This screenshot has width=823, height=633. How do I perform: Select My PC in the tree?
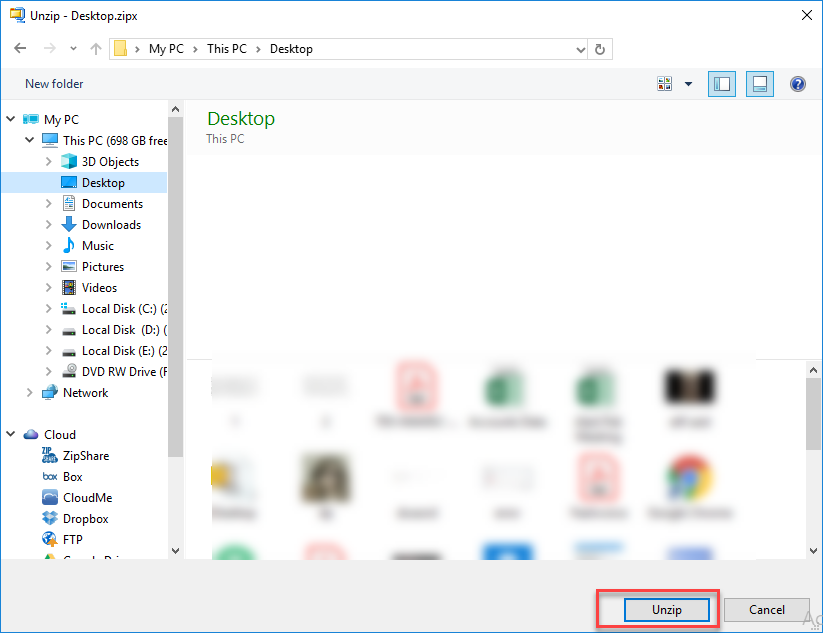point(61,120)
